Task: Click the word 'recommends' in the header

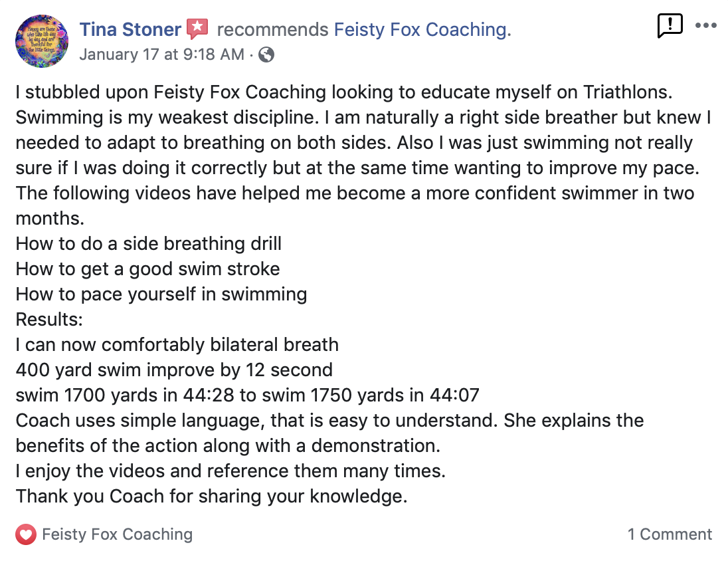Action: 272,30
